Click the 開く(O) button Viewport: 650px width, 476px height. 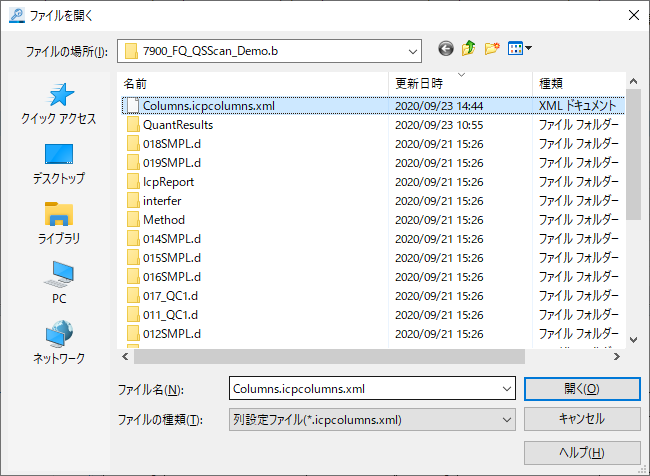[582, 389]
